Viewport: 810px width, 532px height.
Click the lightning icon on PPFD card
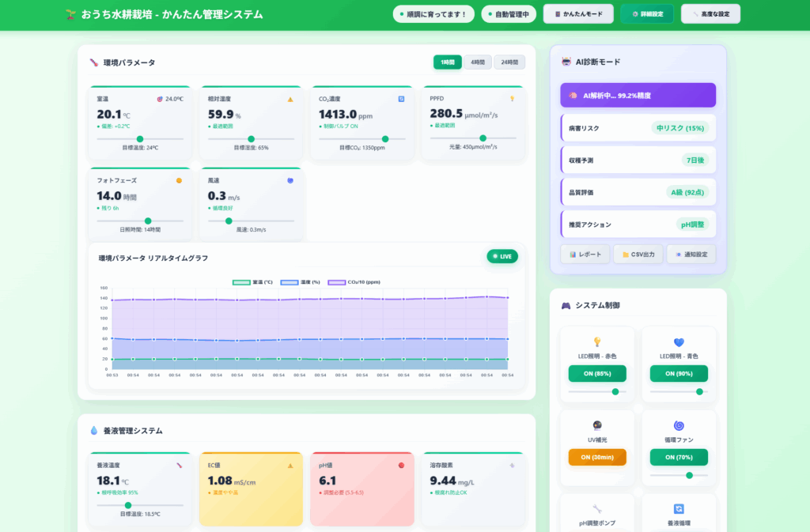(512, 99)
